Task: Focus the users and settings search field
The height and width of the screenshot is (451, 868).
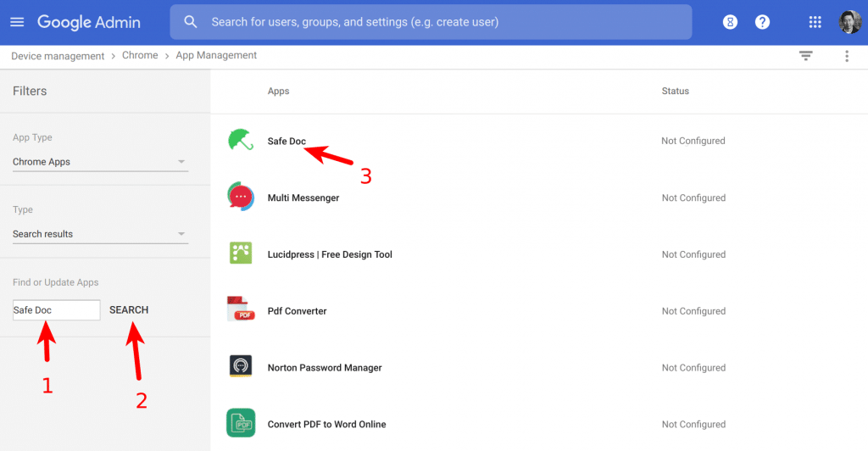Action: 431,22
